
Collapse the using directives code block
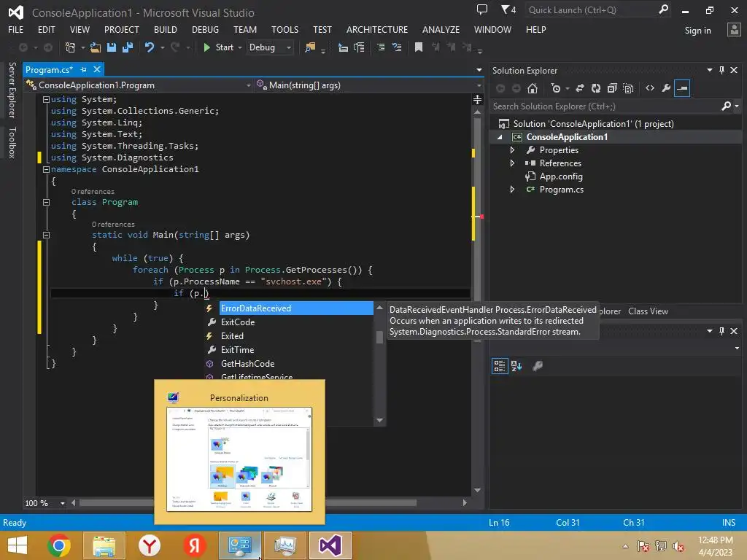(x=46, y=99)
